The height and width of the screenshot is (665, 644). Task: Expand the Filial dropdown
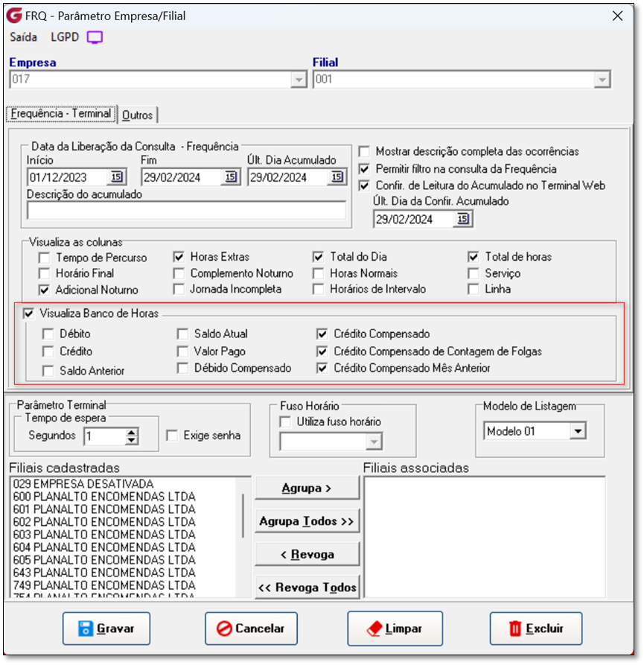click(x=602, y=79)
